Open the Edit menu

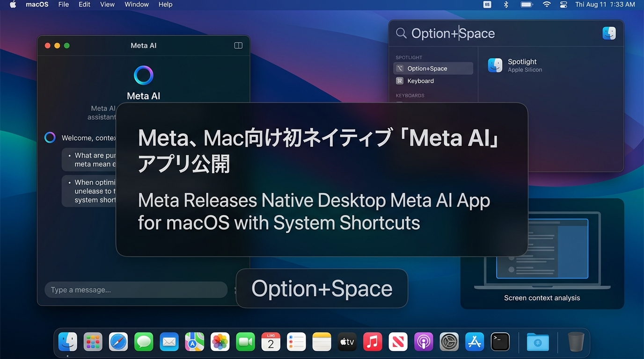tap(85, 5)
